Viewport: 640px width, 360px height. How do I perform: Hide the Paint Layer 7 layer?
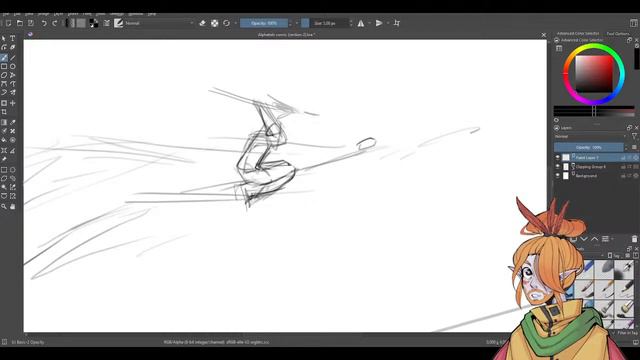[558, 157]
